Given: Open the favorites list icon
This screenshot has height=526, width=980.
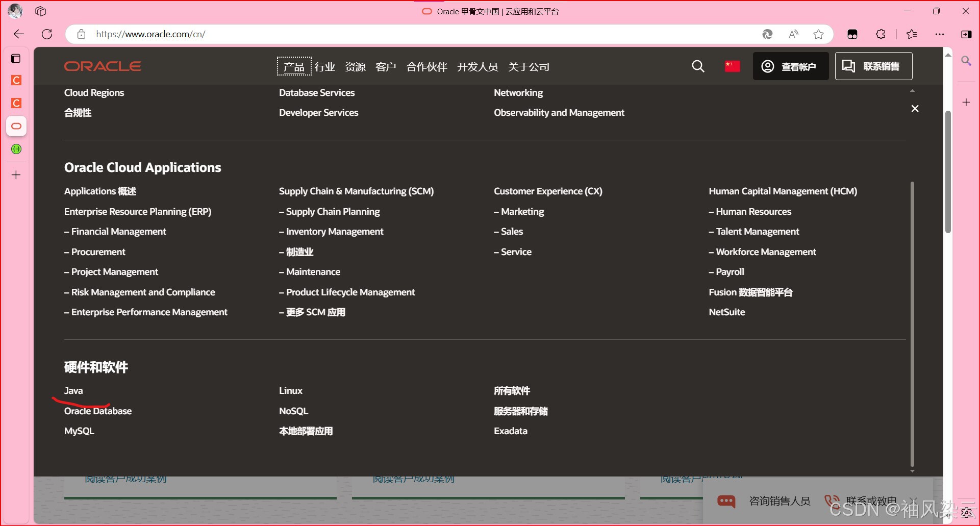Looking at the screenshot, I should point(912,34).
